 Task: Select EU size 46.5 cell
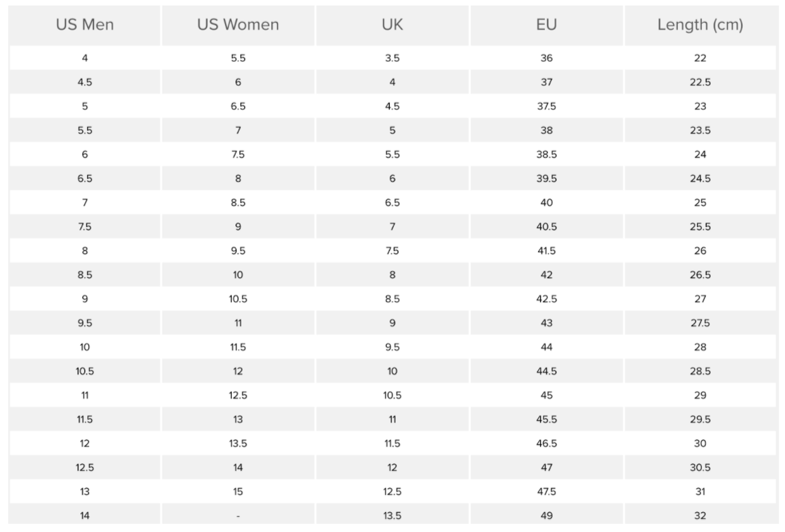(546, 444)
